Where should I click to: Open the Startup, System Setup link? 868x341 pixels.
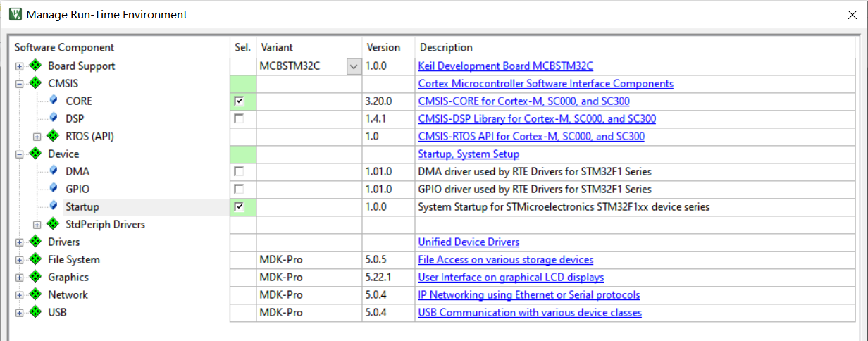click(469, 154)
